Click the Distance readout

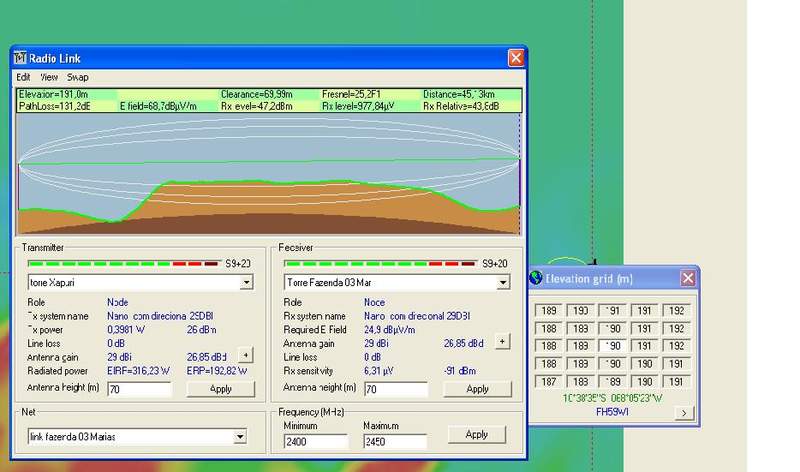pos(459,94)
